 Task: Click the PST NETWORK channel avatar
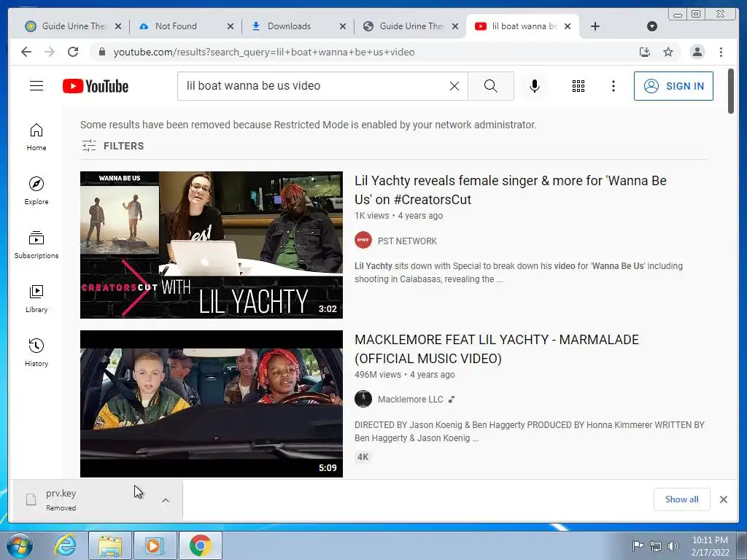[363, 240]
